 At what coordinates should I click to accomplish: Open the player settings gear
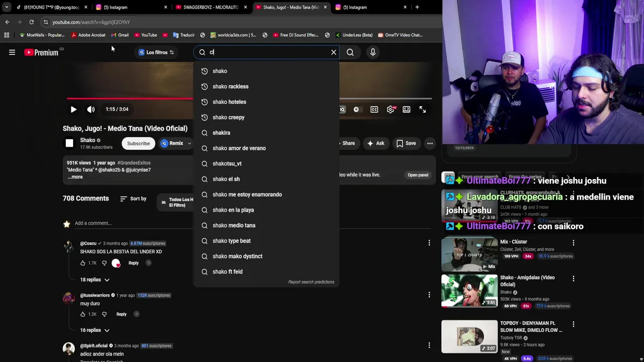[390, 109]
